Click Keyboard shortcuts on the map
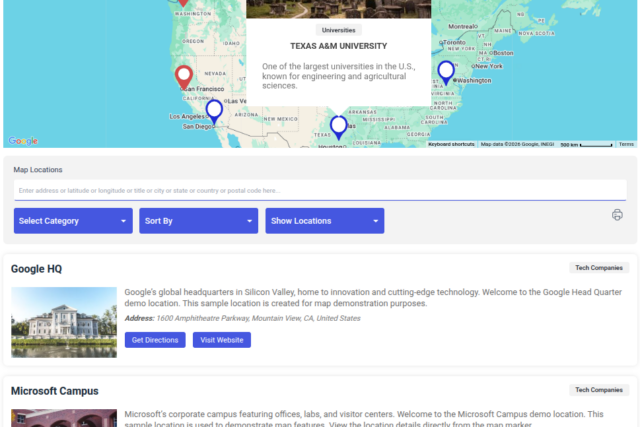The height and width of the screenshot is (427, 640). point(451,144)
